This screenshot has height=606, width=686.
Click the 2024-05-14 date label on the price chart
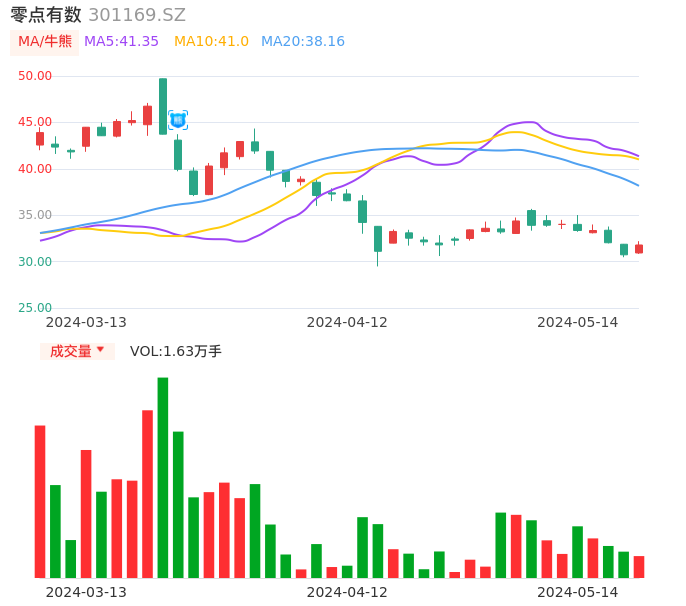pos(578,322)
